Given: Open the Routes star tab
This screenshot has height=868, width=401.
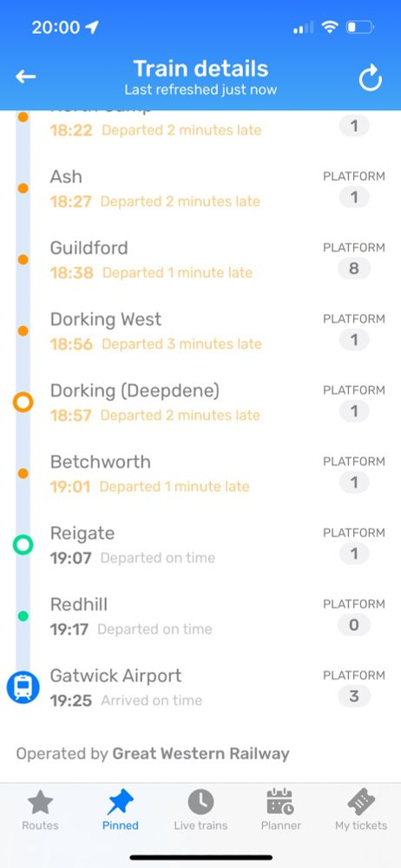Looking at the screenshot, I should click(x=40, y=811).
